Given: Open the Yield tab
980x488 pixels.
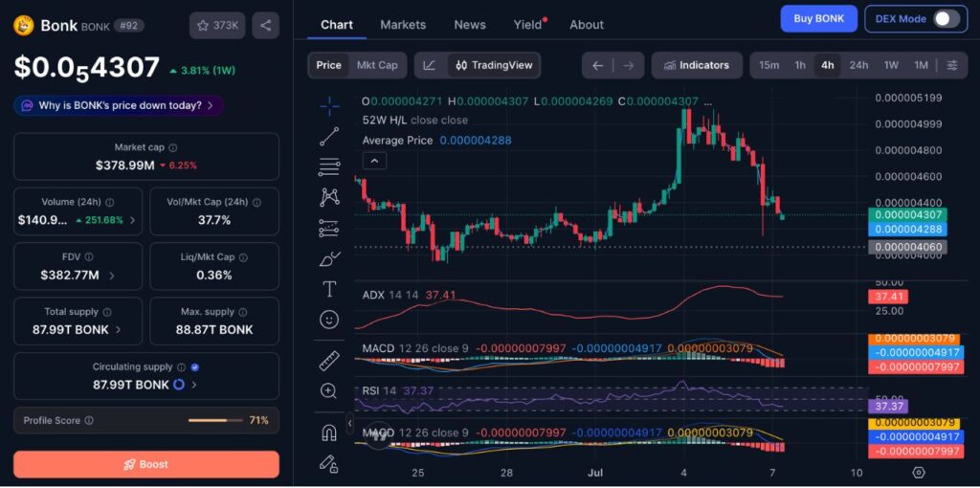Looking at the screenshot, I should click(x=528, y=25).
